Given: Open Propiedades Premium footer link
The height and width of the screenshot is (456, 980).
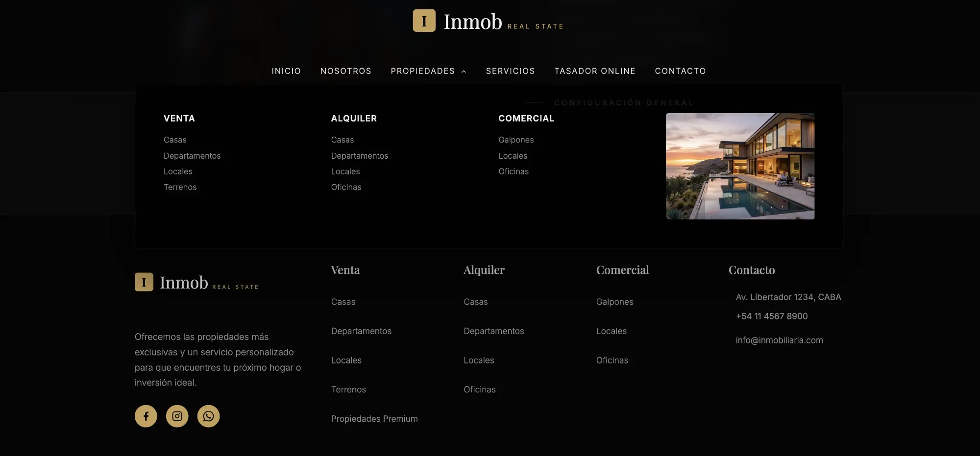Looking at the screenshot, I should (x=374, y=419).
